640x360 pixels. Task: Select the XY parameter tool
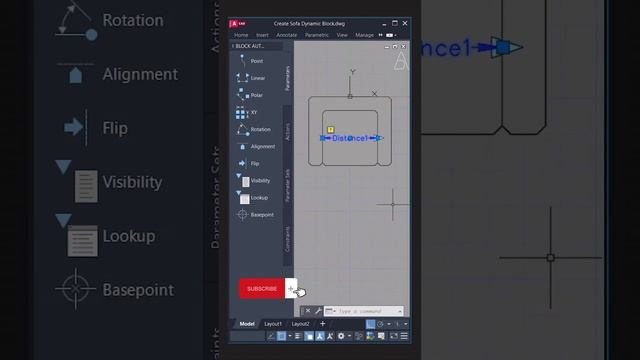coord(246,112)
